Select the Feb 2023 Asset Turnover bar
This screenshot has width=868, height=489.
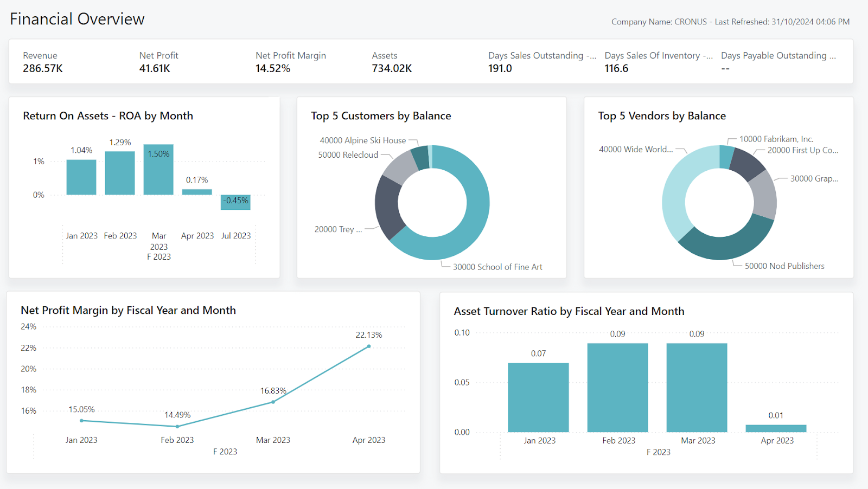[x=618, y=386]
